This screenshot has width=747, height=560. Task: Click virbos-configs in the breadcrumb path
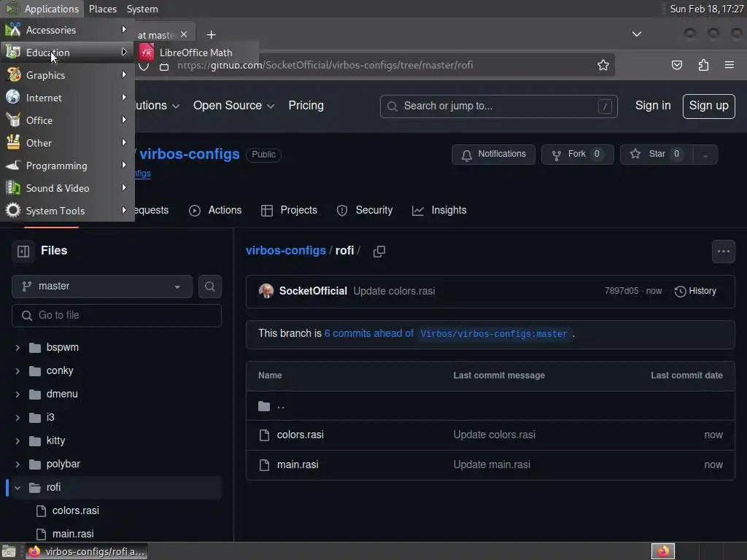(x=286, y=251)
